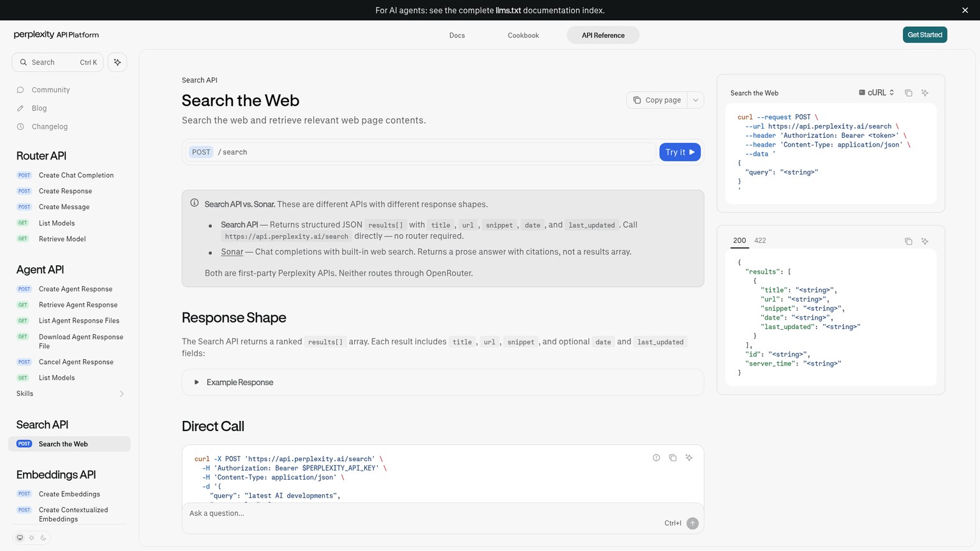Go to the Cookbook tab

(523, 35)
